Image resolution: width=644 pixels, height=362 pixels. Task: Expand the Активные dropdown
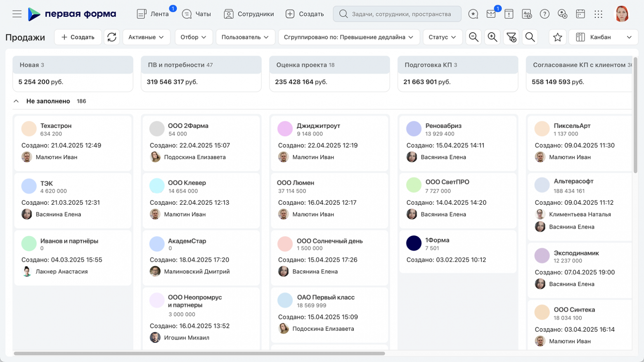tap(146, 37)
